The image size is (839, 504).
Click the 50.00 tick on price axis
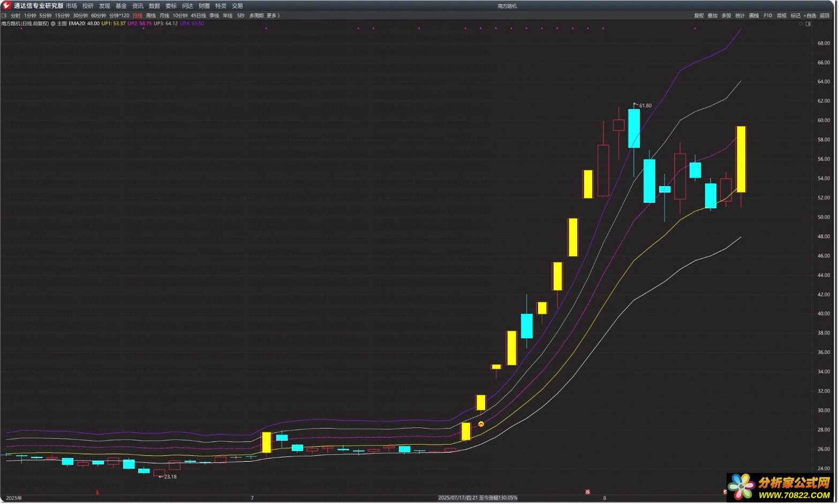[823, 217]
